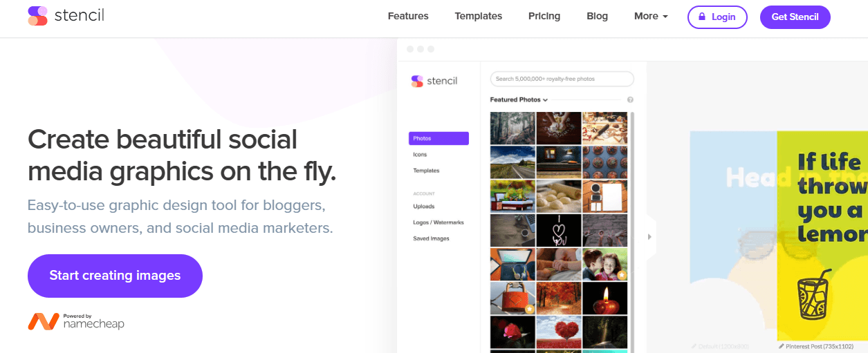868x353 pixels.
Task: Click the Stencil logo in the header
Action: point(66,16)
